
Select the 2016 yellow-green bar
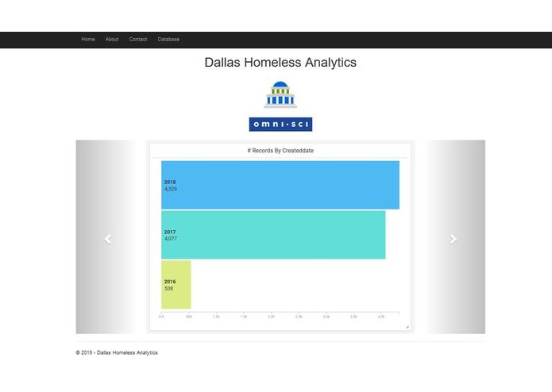pos(176,285)
